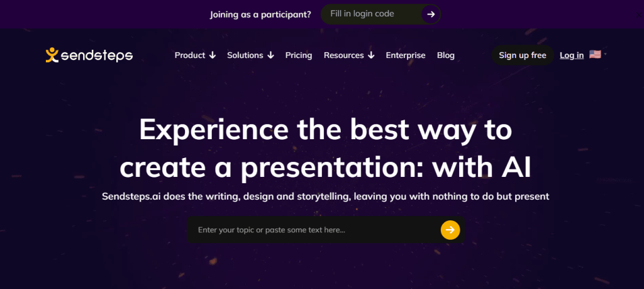Open the Resources navigation item
644x289 pixels.
pos(344,55)
